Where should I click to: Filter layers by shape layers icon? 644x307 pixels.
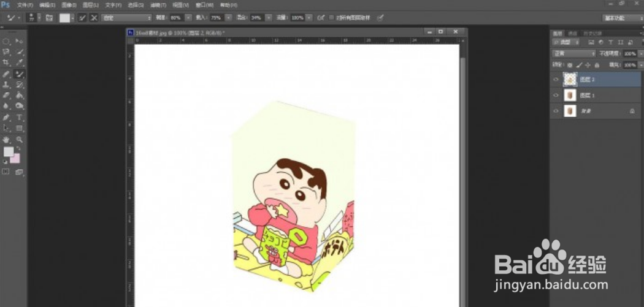(x=620, y=42)
